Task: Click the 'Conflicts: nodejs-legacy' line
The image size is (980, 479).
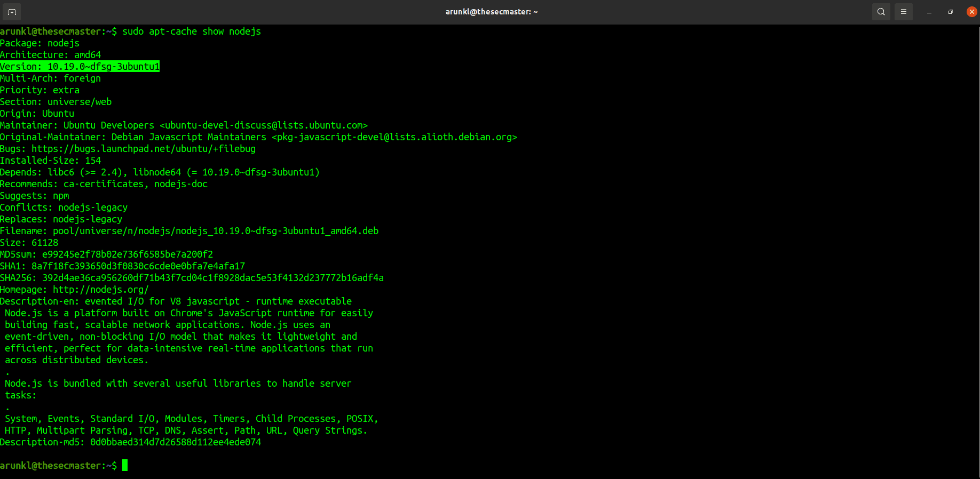Action: (x=64, y=207)
